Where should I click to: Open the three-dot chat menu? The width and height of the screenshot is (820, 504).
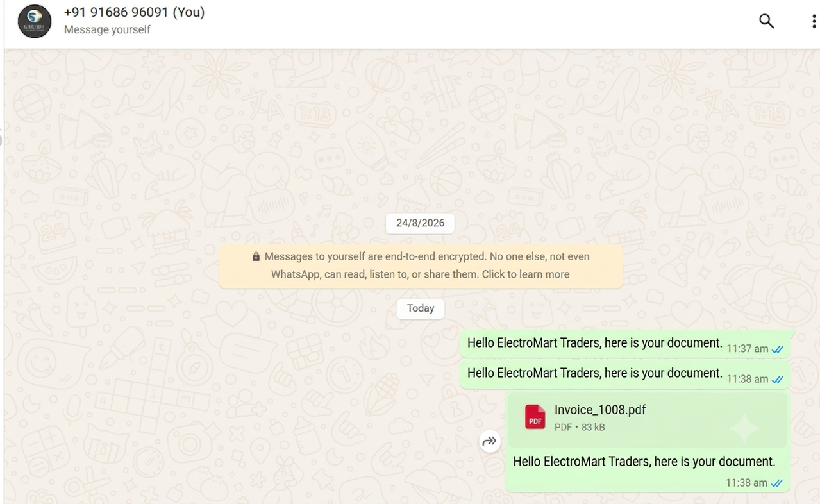[814, 21]
